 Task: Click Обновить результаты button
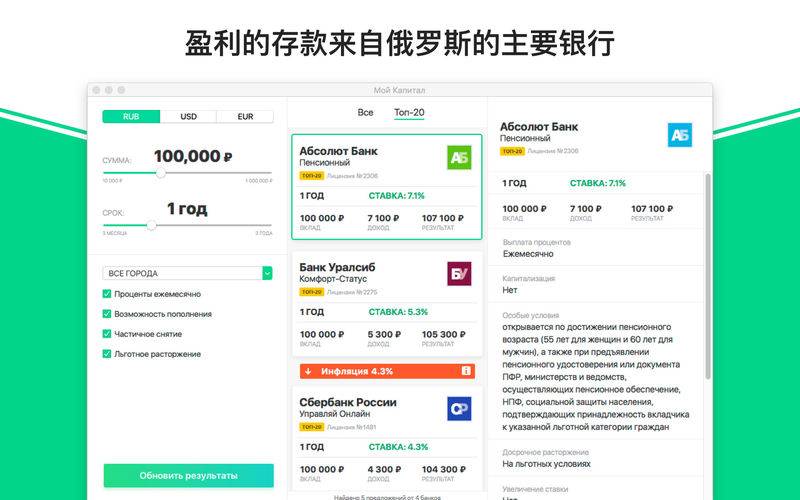click(x=188, y=476)
